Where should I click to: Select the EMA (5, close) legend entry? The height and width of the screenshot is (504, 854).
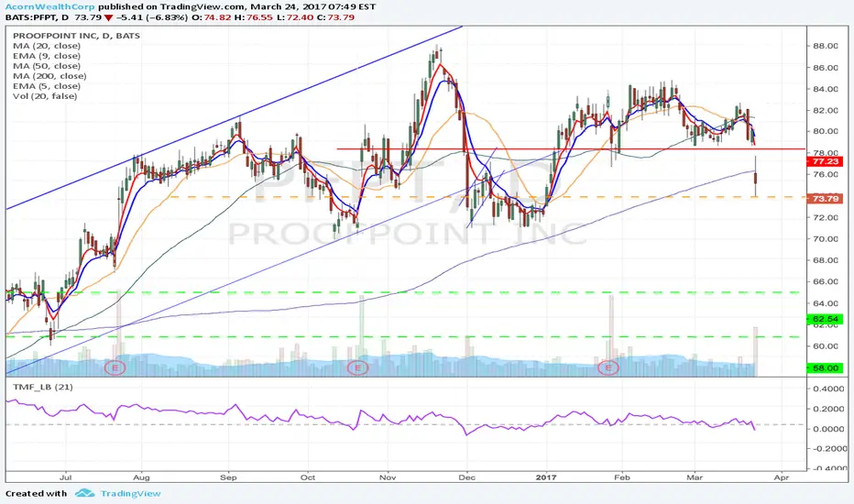[x=47, y=86]
